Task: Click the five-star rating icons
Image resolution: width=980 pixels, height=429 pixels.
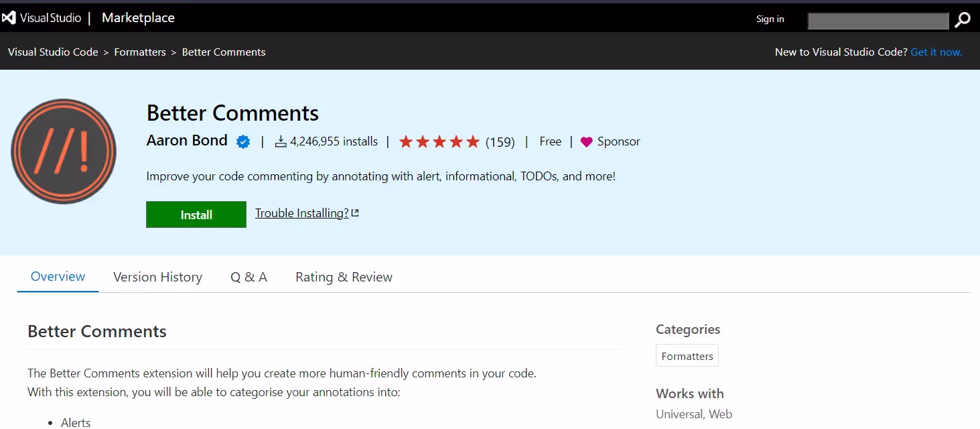Action: [439, 141]
